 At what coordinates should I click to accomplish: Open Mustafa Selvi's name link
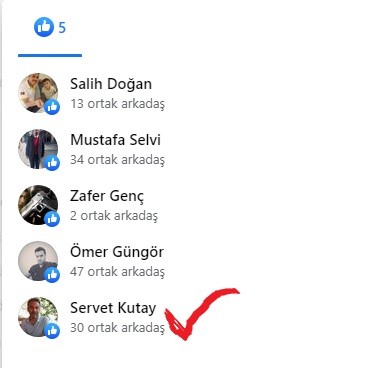[116, 140]
